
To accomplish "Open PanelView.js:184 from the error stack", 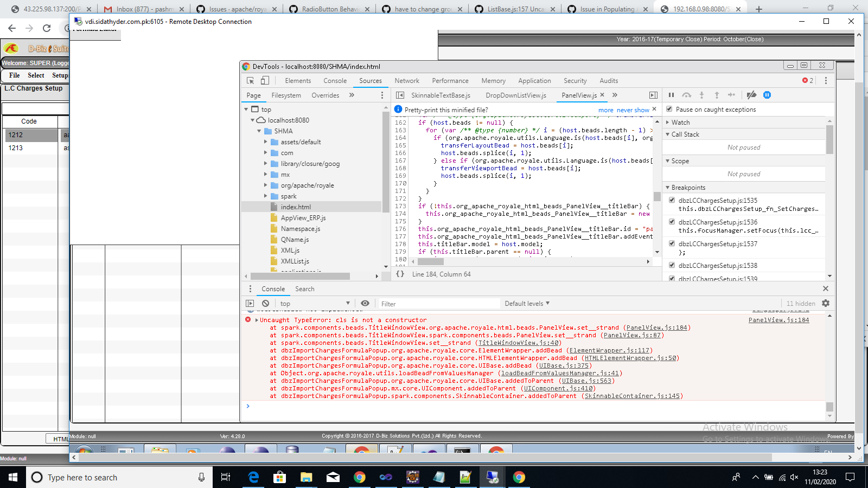I will point(779,320).
